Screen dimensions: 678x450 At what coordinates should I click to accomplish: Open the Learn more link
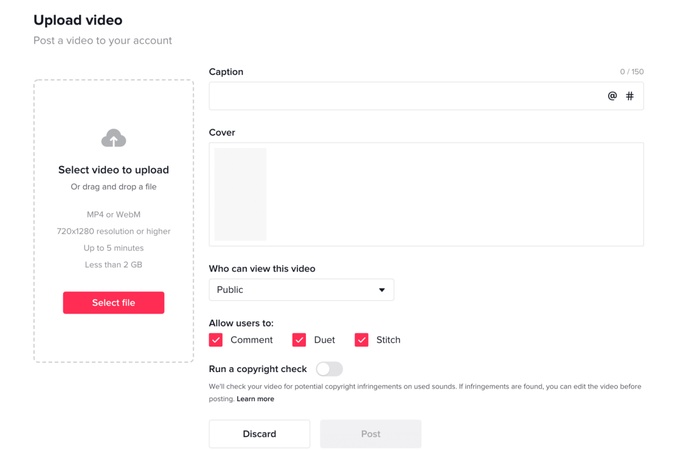pyautogui.click(x=255, y=399)
